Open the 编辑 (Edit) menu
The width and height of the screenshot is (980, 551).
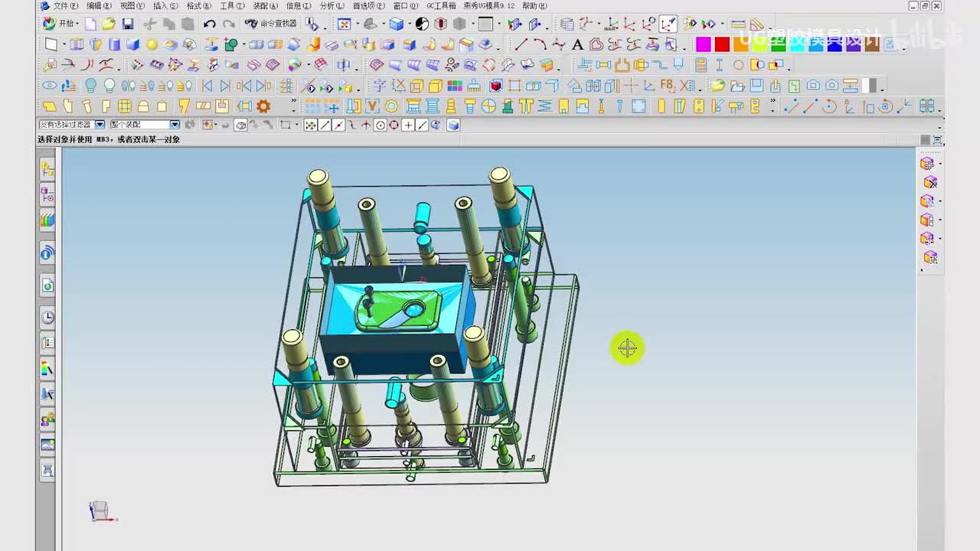pyautogui.click(x=99, y=5)
